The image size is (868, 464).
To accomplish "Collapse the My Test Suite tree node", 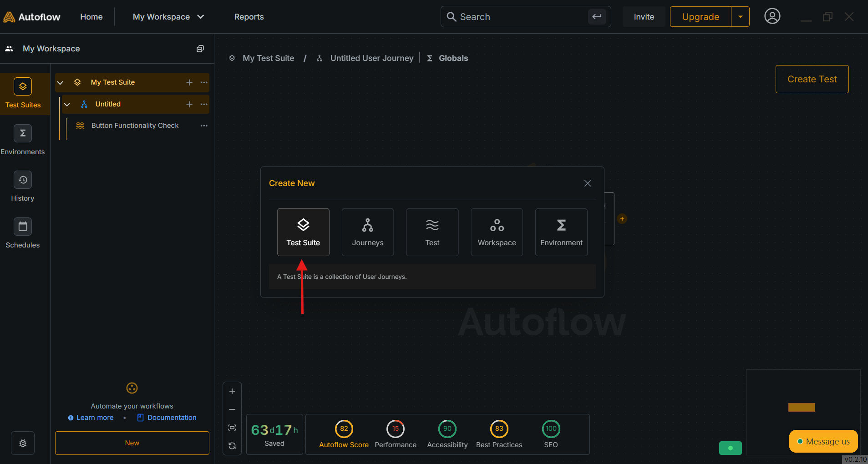I will (x=60, y=83).
